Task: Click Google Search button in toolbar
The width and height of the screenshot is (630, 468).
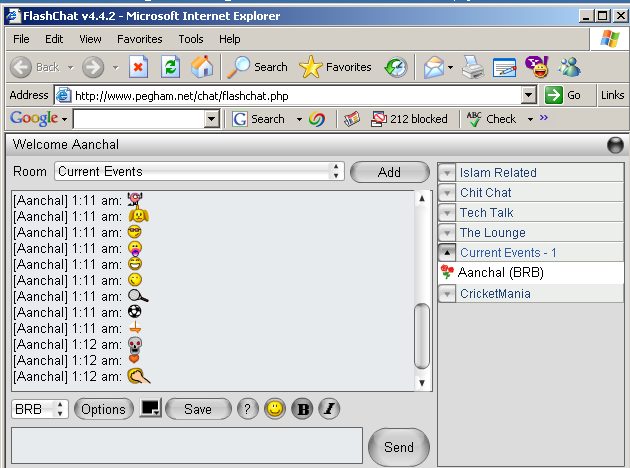Action: point(259,119)
